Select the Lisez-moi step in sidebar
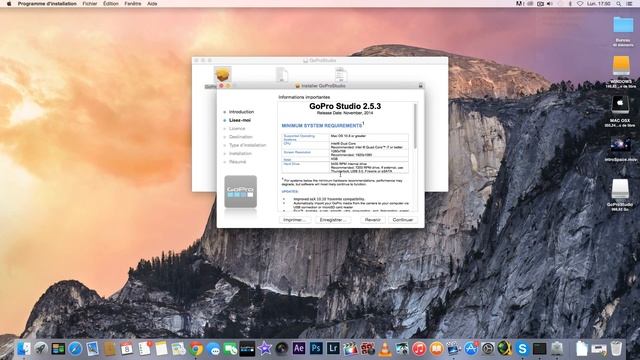 (240, 120)
